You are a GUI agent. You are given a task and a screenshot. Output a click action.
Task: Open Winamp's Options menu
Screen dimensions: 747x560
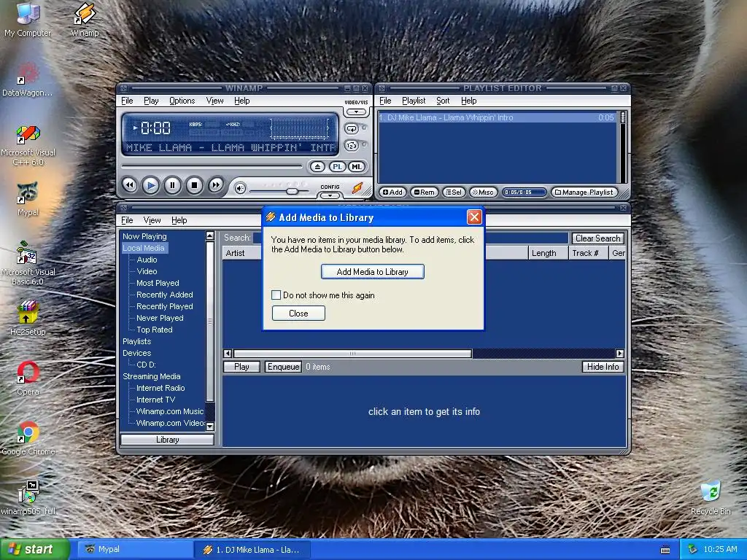182,101
